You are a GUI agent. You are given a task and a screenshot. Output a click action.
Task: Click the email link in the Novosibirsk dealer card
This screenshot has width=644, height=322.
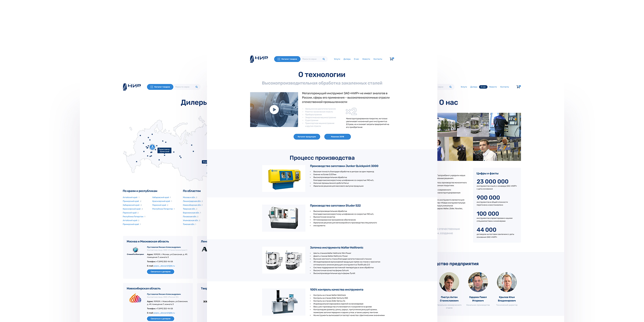pyautogui.click(x=164, y=313)
